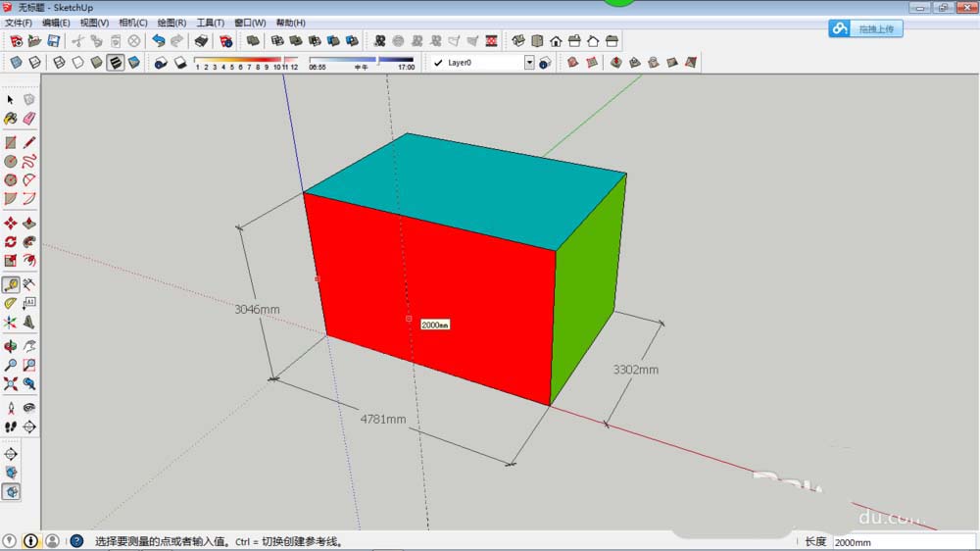Pick the Paint Bucket tool
Image resolution: width=980 pixels, height=551 pixels.
pyautogui.click(x=10, y=119)
